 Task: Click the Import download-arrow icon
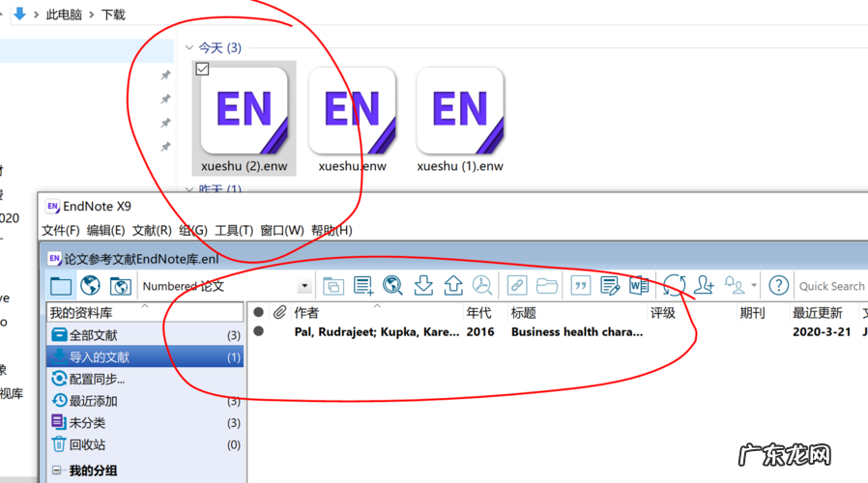pyautogui.click(x=423, y=286)
